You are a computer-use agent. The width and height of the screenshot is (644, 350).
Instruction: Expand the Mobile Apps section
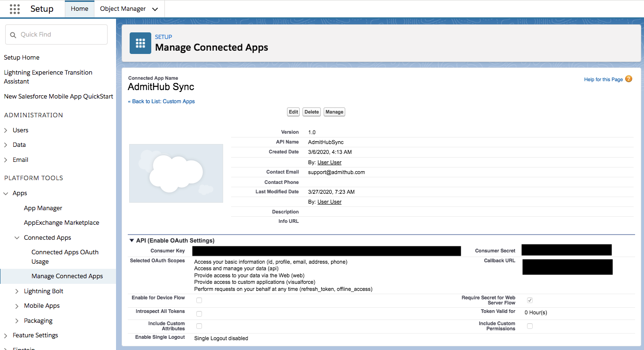[x=17, y=306]
